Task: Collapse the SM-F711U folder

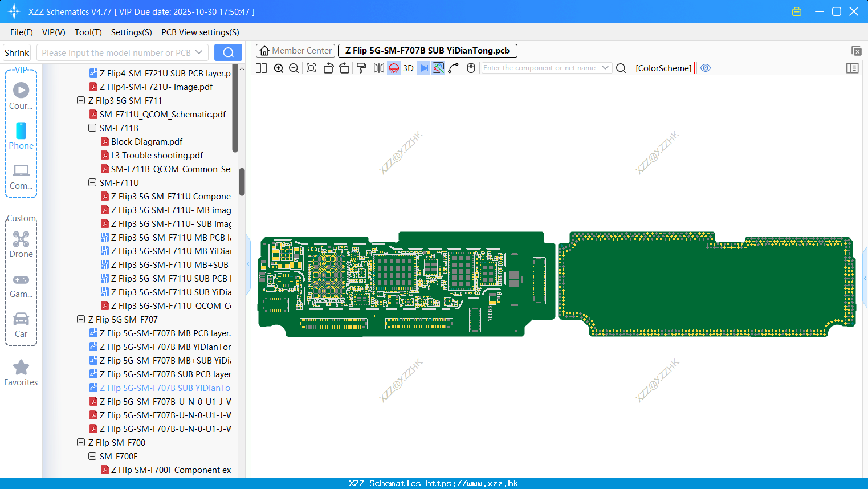Action: pyautogui.click(x=92, y=182)
